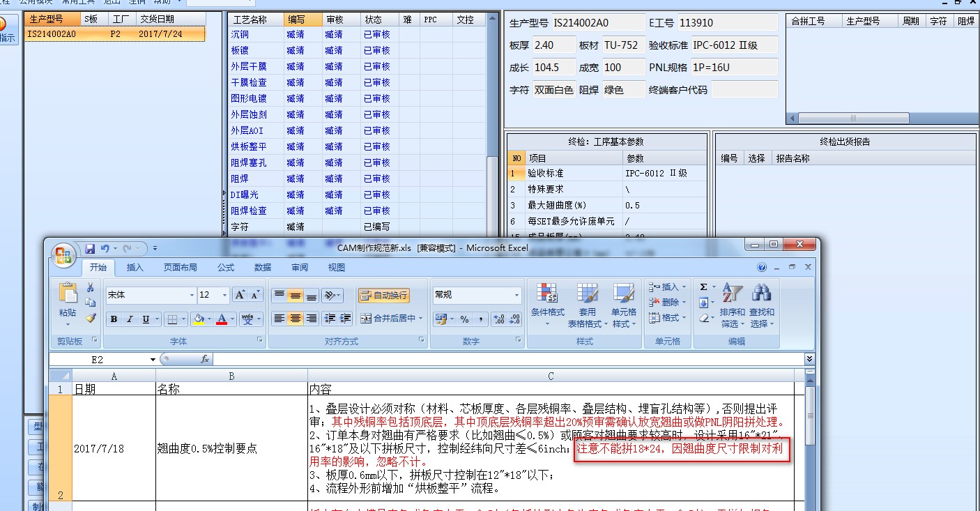
Task: Apply comma style number format
Action: click(x=481, y=319)
